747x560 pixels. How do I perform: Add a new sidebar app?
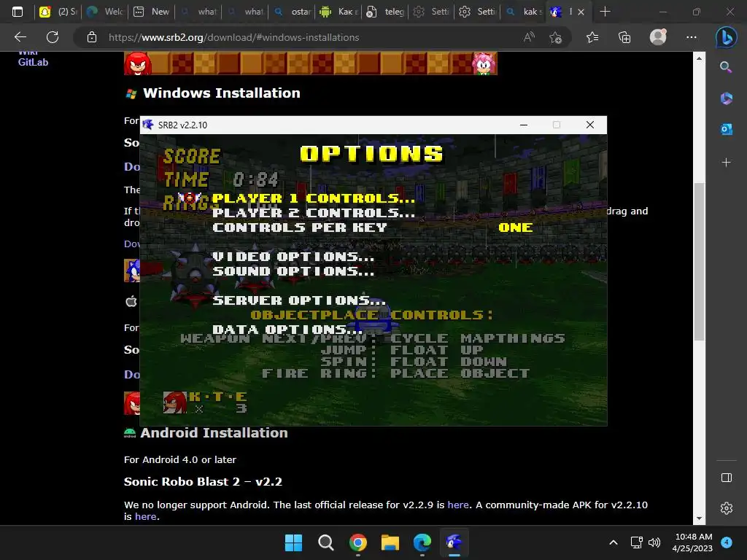point(726,163)
